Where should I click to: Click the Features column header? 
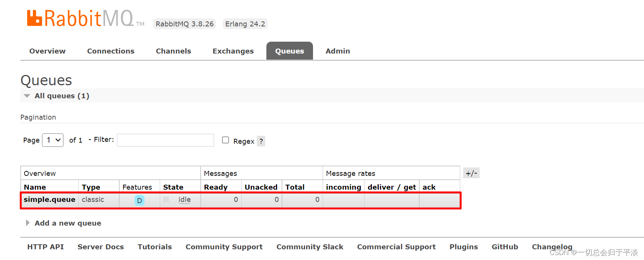coord(137,187)
